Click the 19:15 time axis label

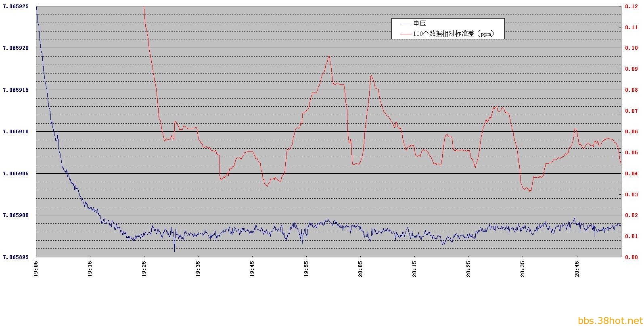click(x=90, y=268)
